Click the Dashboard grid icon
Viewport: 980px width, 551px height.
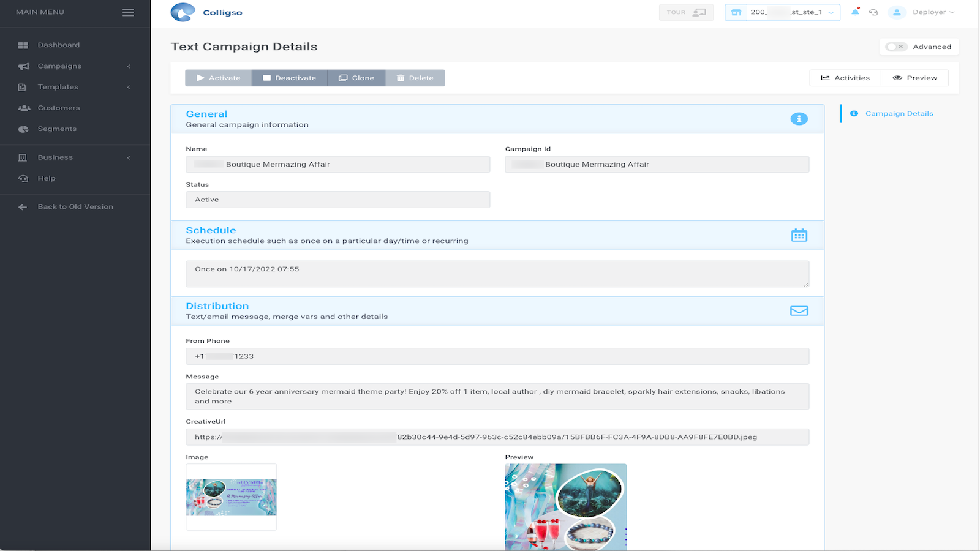pos(23,45)
